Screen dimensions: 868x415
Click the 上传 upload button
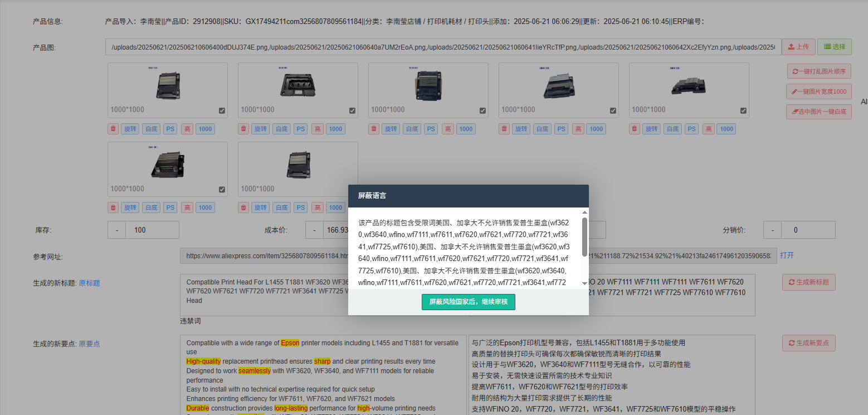click(798, 47)
